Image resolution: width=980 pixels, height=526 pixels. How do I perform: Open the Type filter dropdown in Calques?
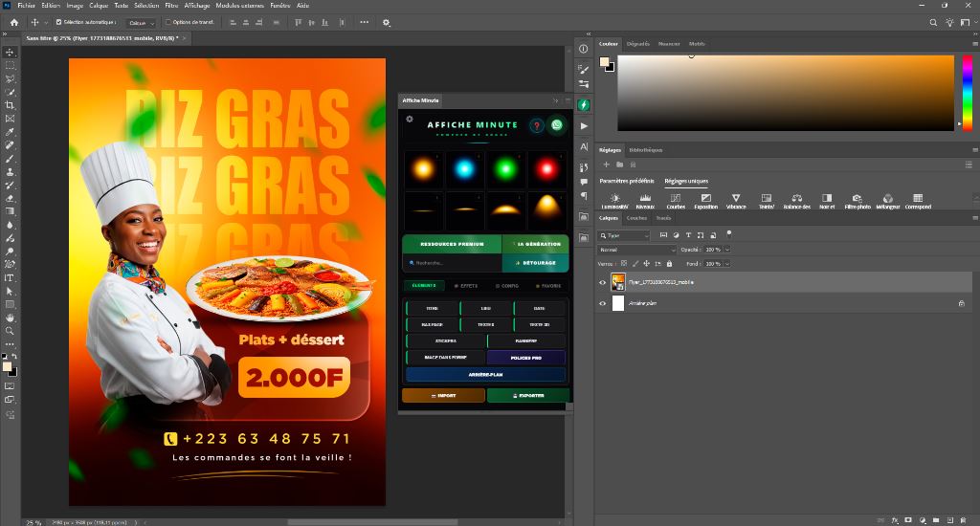[623, 235]
